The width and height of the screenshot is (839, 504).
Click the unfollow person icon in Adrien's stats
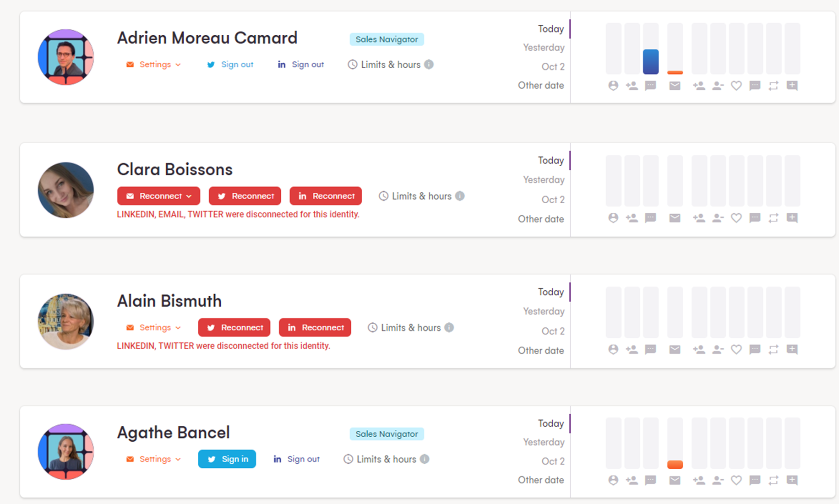718,86
